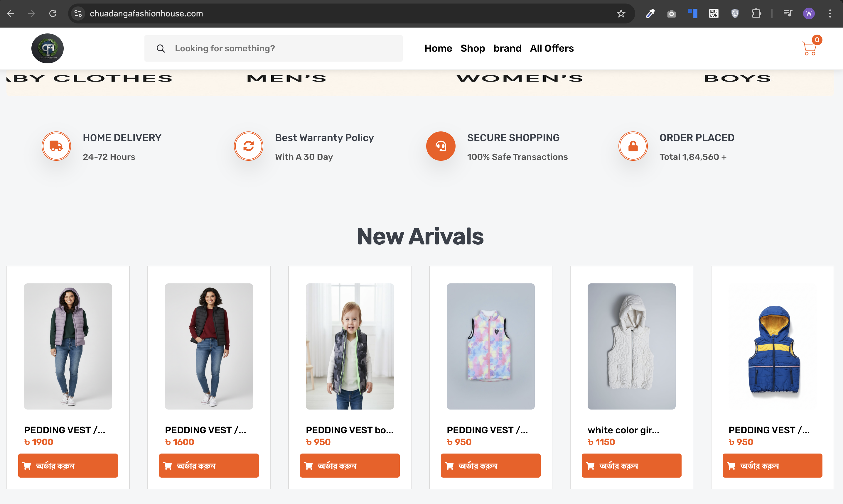Click the search magnifier icon
The image size is (843, 504).
coord(161,48)
